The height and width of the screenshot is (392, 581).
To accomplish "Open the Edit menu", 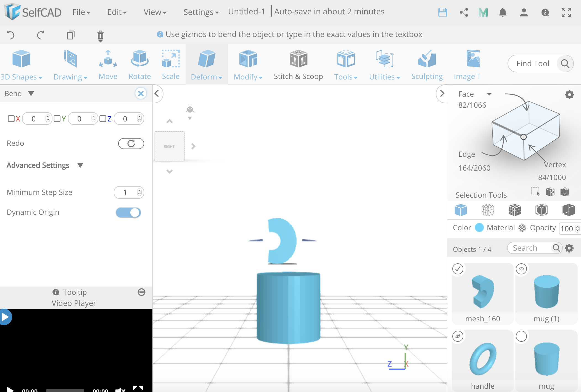I will pyautogui.click(x=117, y=12).
